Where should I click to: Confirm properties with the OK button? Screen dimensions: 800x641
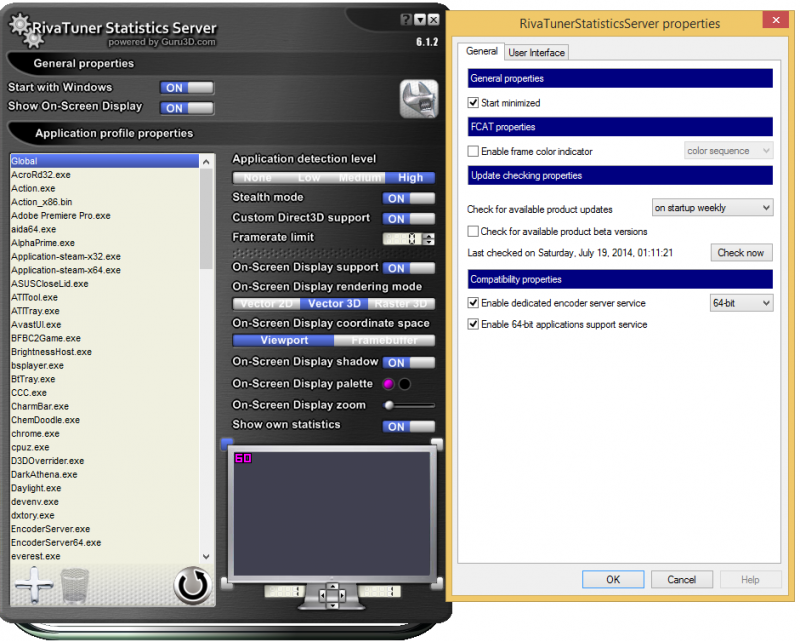click(613, 579)
